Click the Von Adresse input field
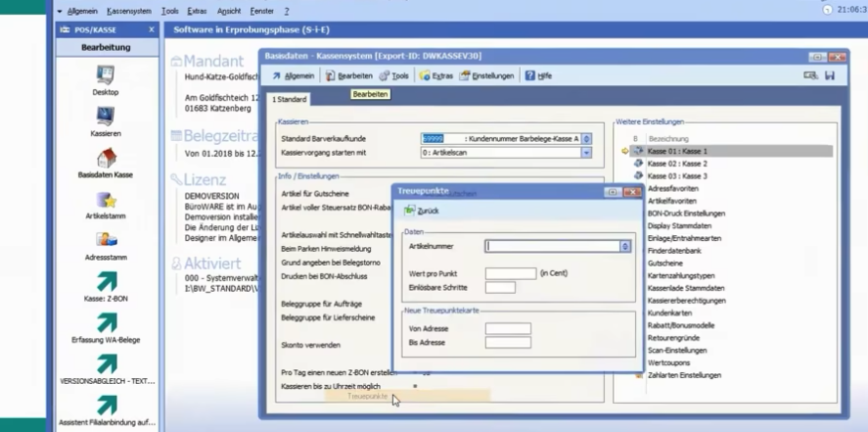The height and width of the screenshot is (432, 868). click(508, 328)
